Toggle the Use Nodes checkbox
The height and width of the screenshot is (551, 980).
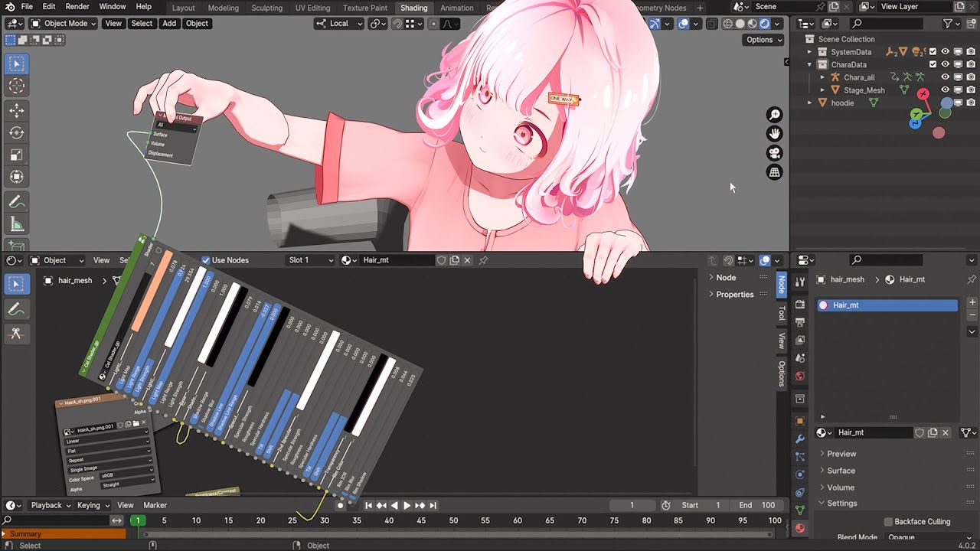206,260
